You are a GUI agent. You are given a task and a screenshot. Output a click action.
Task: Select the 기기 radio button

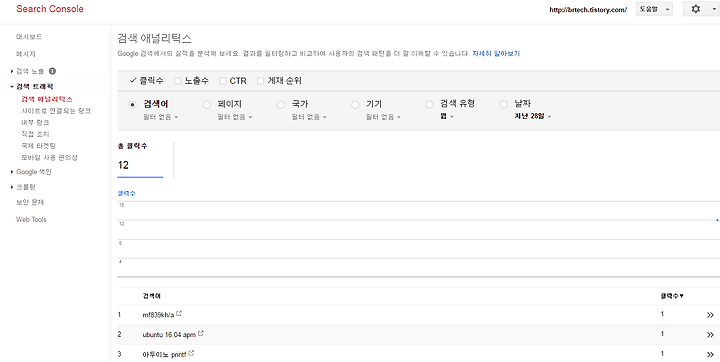(355, 105)
